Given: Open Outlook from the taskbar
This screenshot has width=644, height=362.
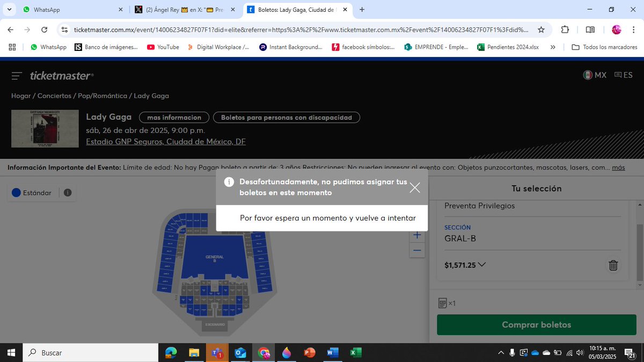Looking at the screenshot, I should click(240, 352).
